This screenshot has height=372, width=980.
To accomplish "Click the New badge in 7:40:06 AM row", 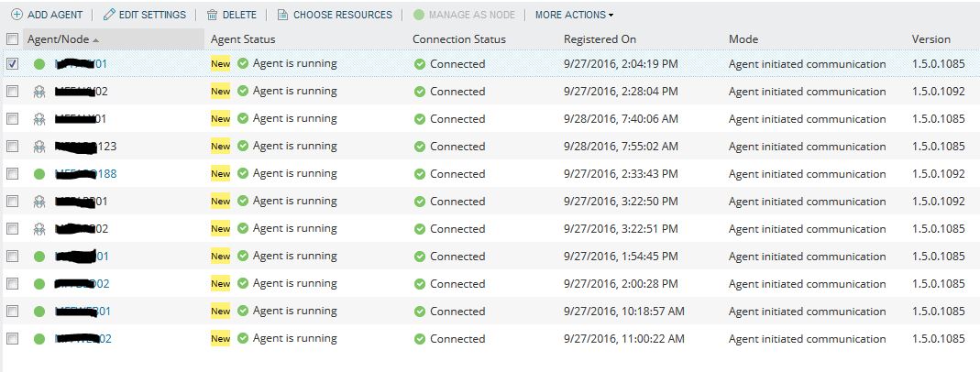I will point(220,118).
